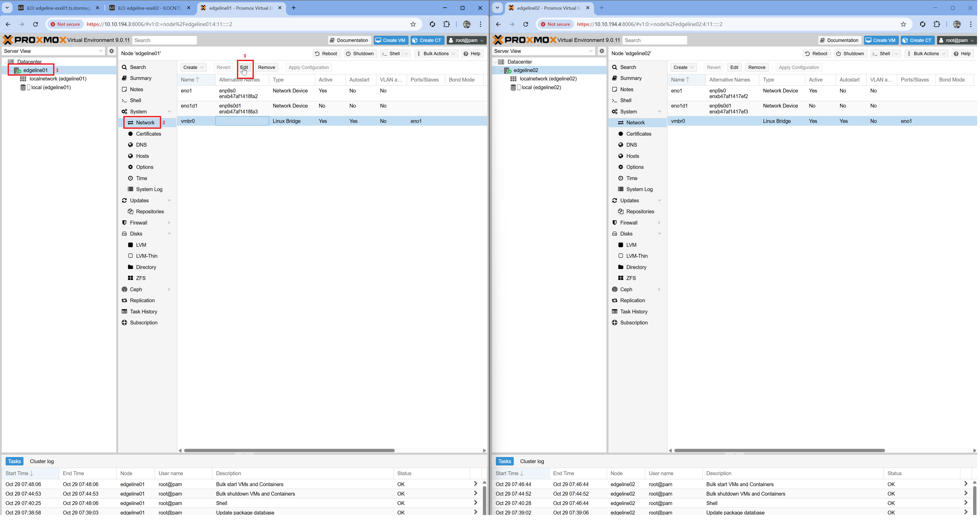This screenshot has height=527, width=980.
Task: Open Replication in edgeline02 menu
Action: [x=632, y=301]
